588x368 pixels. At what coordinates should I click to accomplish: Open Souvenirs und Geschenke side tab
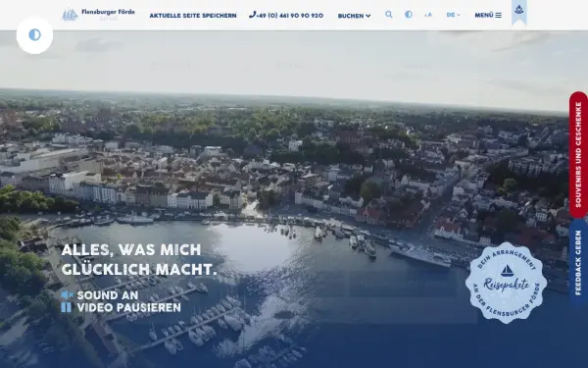578,154
